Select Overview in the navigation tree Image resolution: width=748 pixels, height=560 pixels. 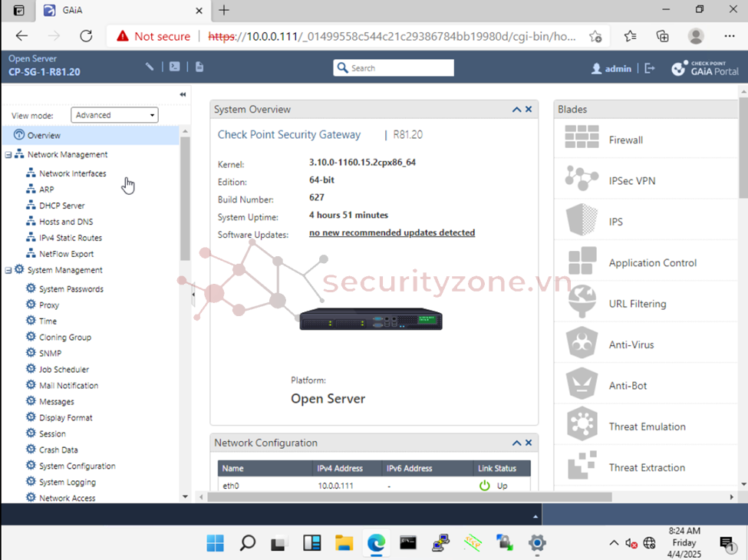pyautogui.click(x=91, y=136)
